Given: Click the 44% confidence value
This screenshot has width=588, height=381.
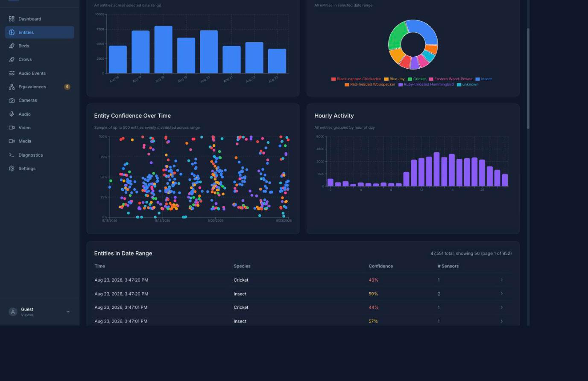Looking at the screenshot, I should (373, 308).
